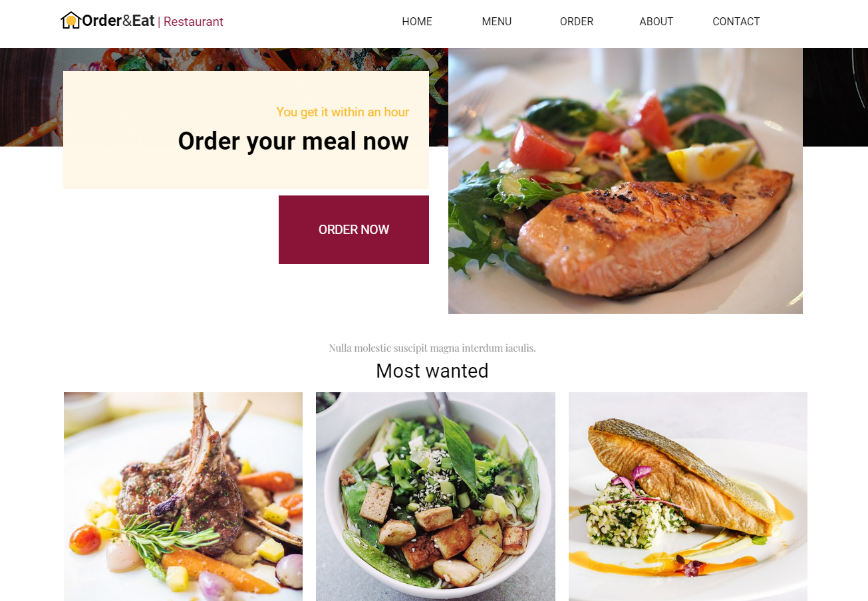Screen dimensions: 868x601
Task: Go to the HOME page
Action: [417, 21]
